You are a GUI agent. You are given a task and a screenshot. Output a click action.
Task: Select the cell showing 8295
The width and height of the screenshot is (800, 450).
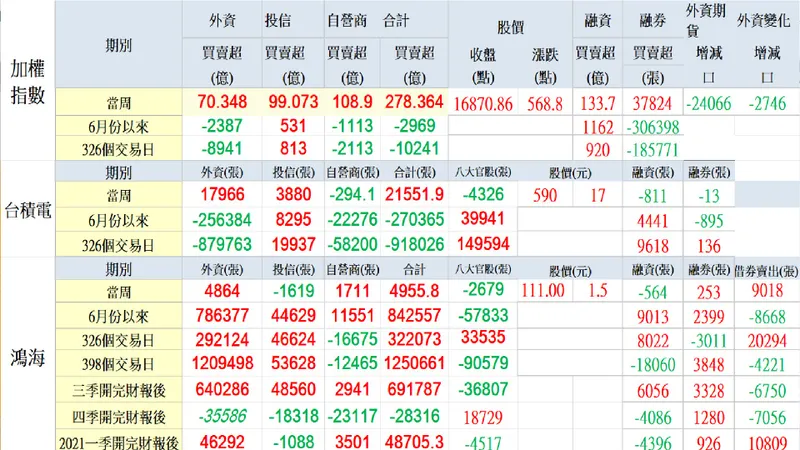point(293,220)
